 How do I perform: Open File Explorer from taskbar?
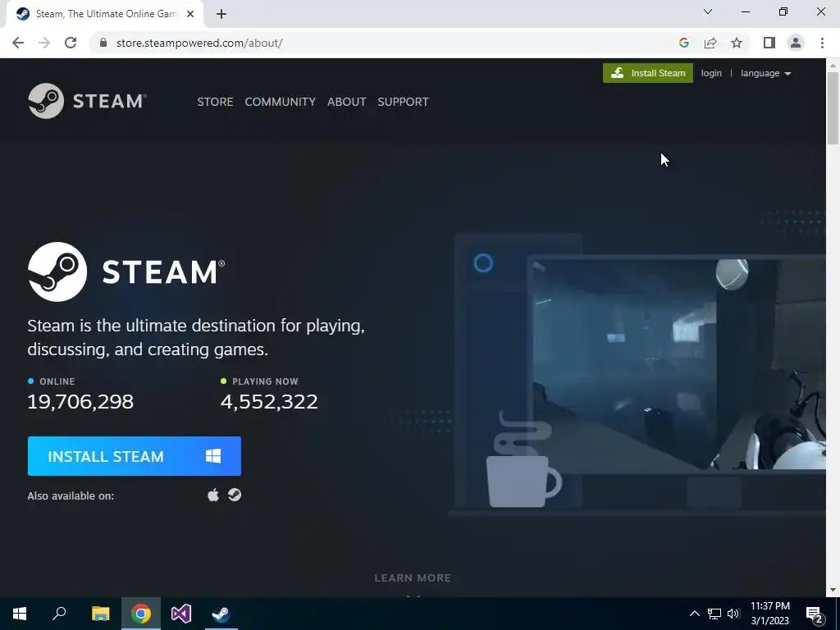point(101,614)
